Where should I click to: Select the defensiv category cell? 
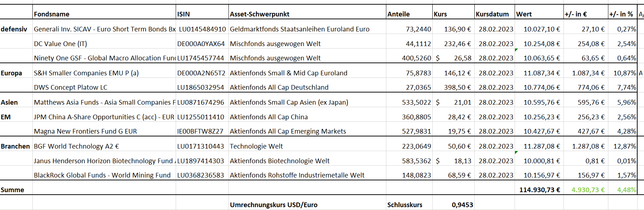(x=14, y=29)
